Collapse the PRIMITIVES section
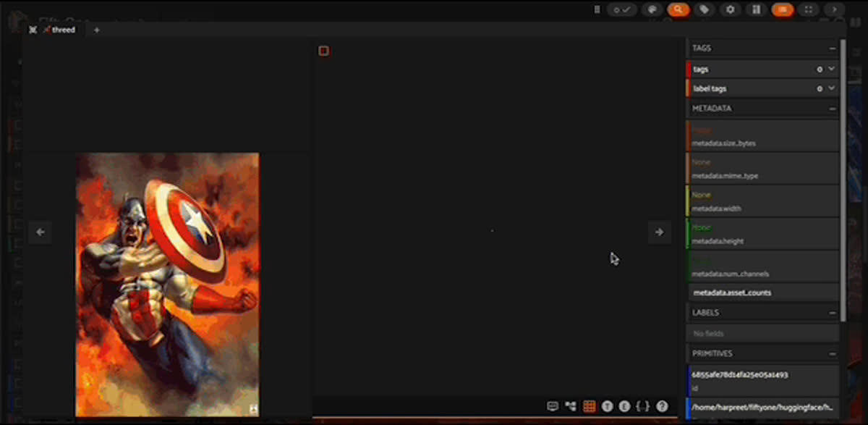The height and width of the screenshot is (425, 868). tap(833, 354)
